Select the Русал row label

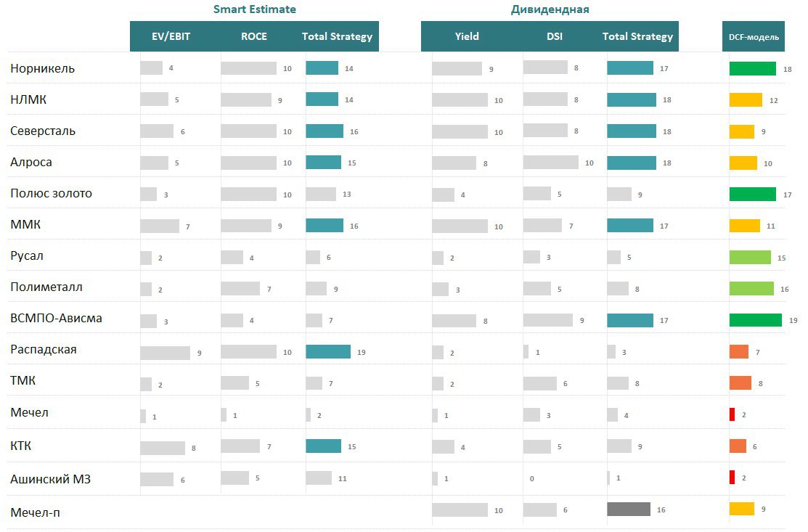coord(27,256)
